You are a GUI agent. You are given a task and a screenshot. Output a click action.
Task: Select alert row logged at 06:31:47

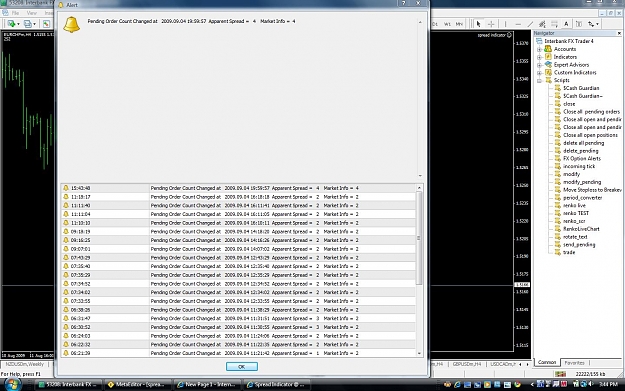[238, 318]
